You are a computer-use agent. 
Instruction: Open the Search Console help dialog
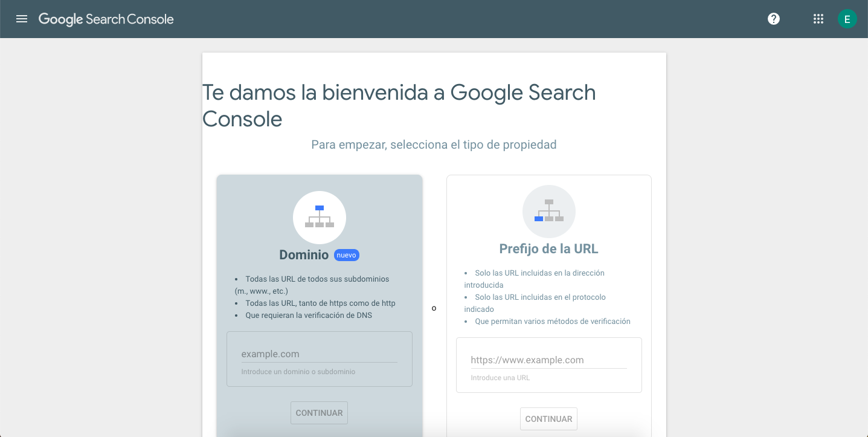(774, 19)
